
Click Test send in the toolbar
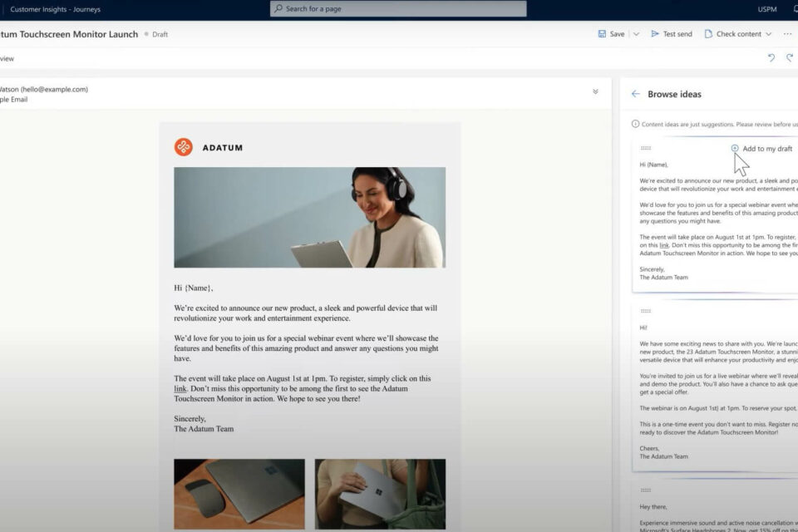point(671,34)
